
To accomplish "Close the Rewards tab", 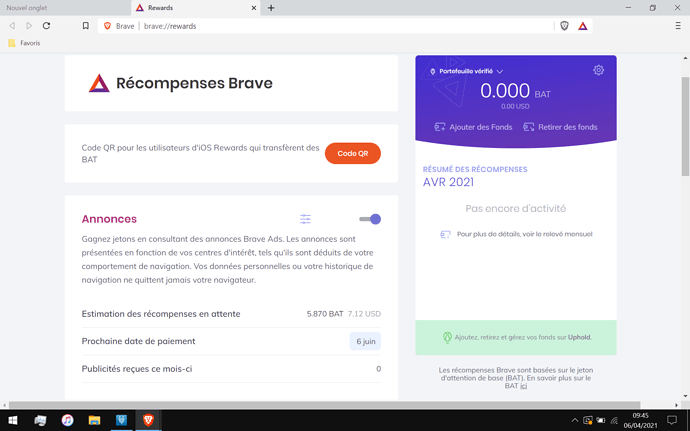I will point(254,8).
